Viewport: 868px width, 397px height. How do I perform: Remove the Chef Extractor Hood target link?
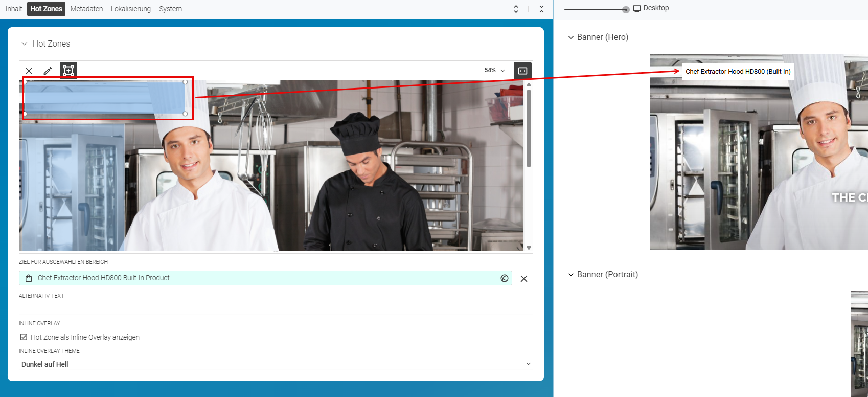(524, 279)
